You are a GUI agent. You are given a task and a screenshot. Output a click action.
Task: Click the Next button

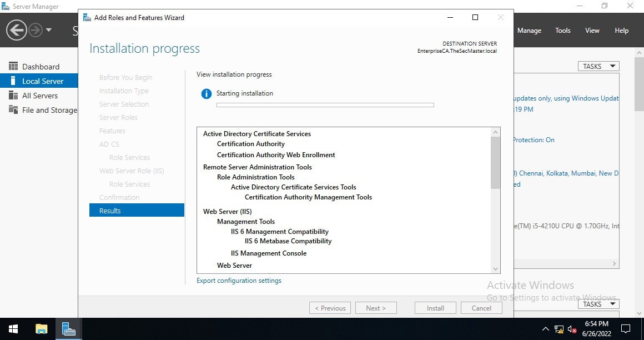376,308
